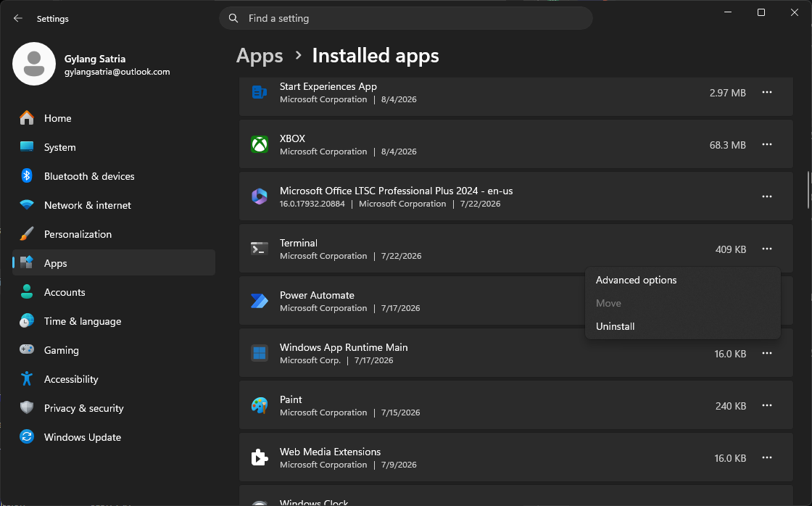Open Accounts settings

[x=113, y=292]
